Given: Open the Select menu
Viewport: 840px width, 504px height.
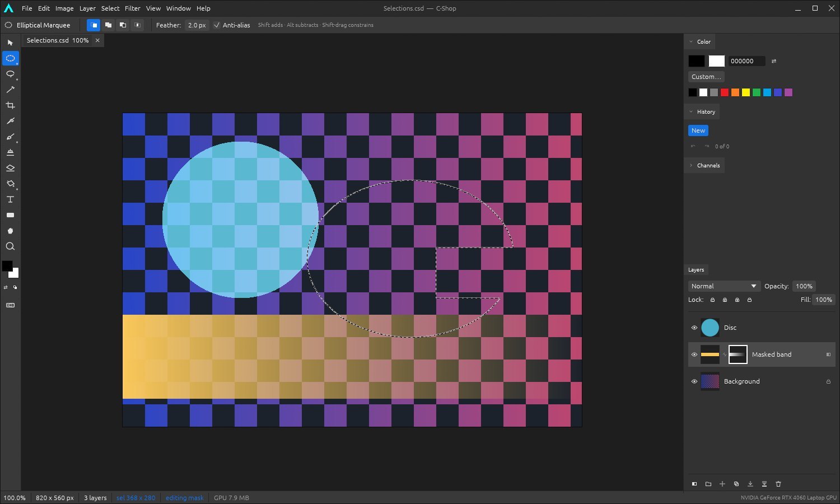Looking at the screenshot, I should [110, 8].
